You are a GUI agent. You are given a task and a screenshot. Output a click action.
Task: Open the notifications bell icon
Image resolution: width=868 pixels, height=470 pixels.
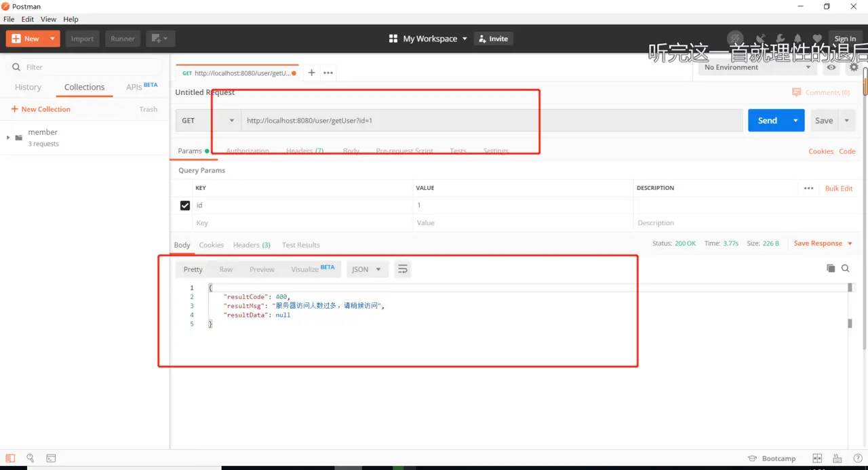(x=798, y=39)
